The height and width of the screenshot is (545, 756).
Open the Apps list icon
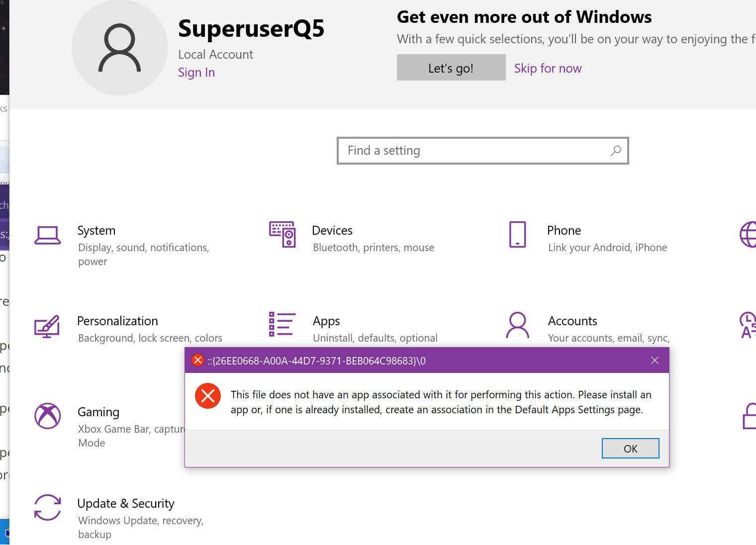[x=283, y=324]
